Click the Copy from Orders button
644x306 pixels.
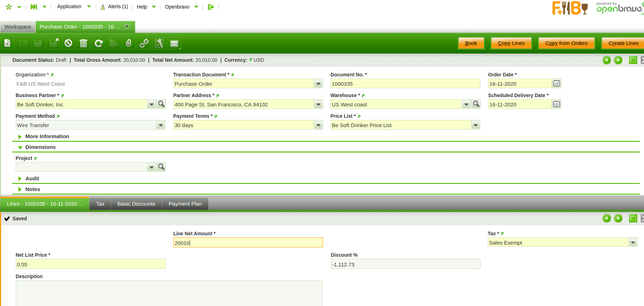point(566,43)
